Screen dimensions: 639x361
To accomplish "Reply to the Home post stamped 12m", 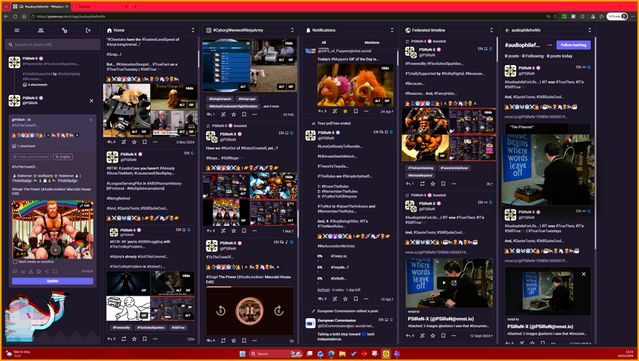I will (x=111, y=339).
